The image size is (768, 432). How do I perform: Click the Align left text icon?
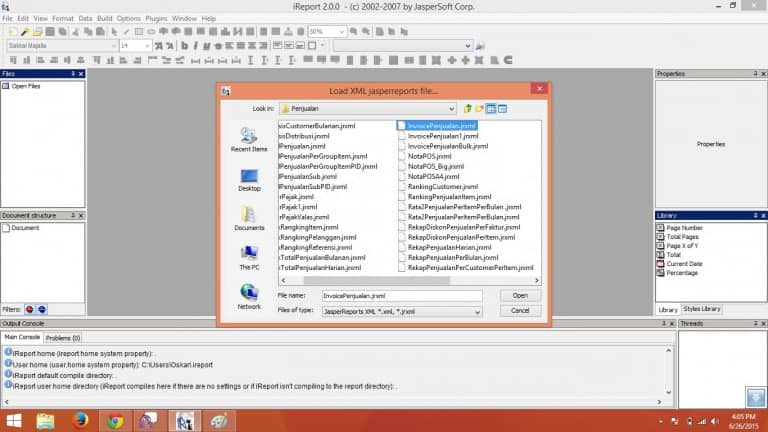pyautogui.click(x=229, y=46)
